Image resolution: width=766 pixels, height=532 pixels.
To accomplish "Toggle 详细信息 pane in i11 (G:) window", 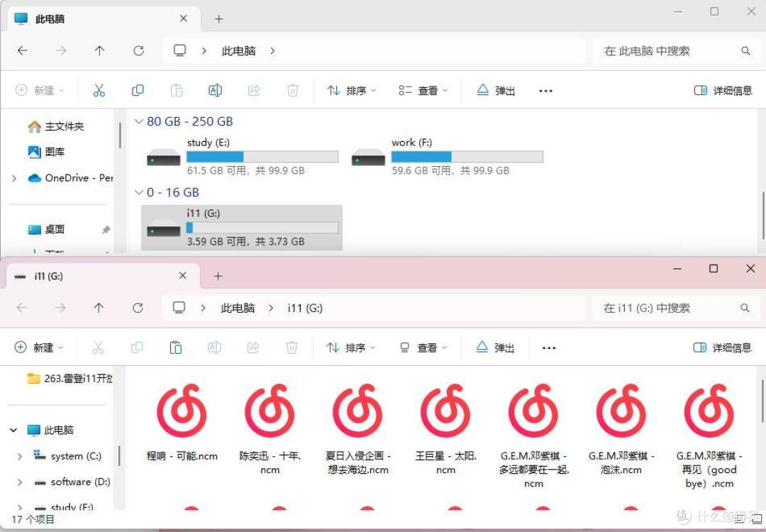I will 722,348.
